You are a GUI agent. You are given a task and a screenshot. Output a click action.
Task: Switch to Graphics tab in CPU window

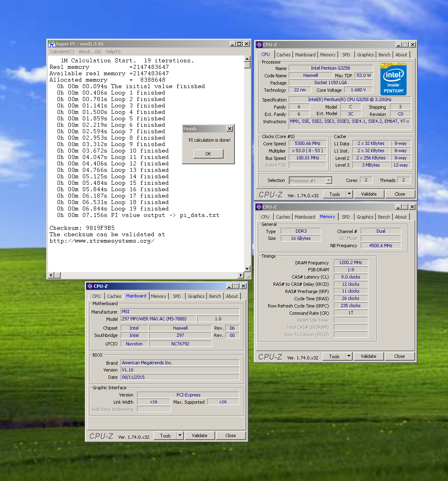[x=366, y=55]
